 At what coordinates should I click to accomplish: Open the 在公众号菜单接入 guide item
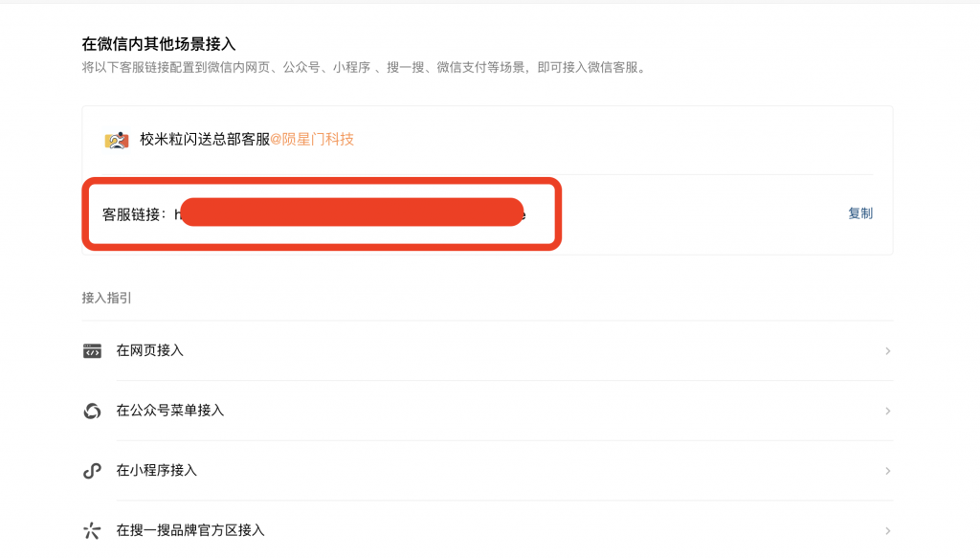click(x=170, y=411)
